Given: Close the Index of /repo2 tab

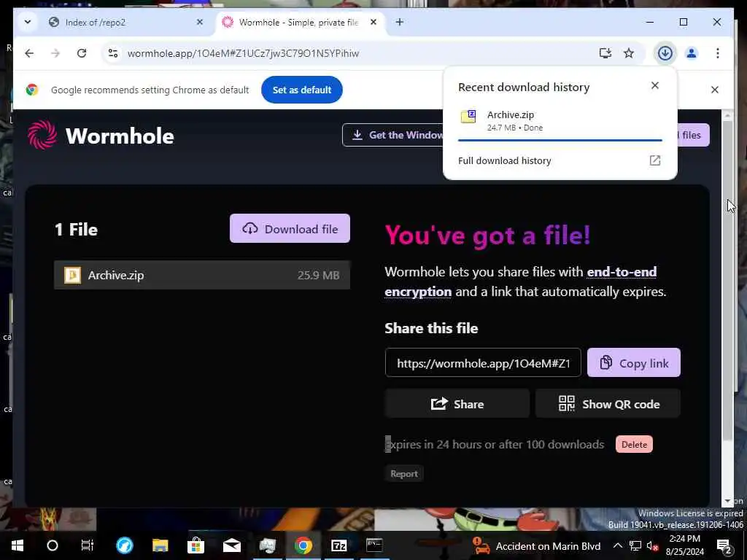Looking at the screenshot, I should [200, 22].
